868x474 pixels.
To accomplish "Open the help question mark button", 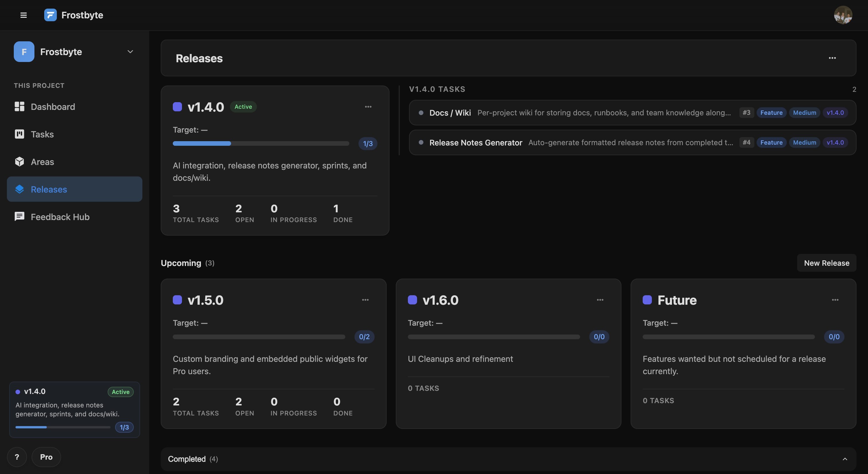I will [17, 457].
